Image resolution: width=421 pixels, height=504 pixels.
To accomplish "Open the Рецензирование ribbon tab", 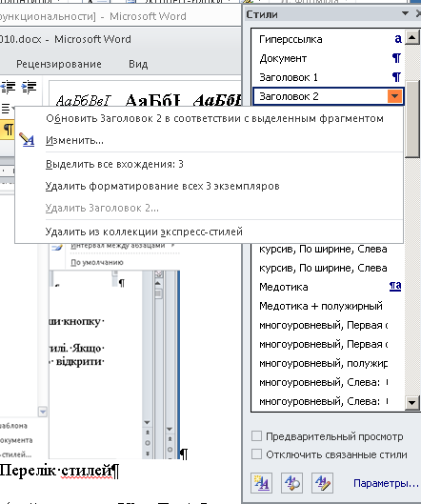I will pyautogui.click(x=59, y=64).
